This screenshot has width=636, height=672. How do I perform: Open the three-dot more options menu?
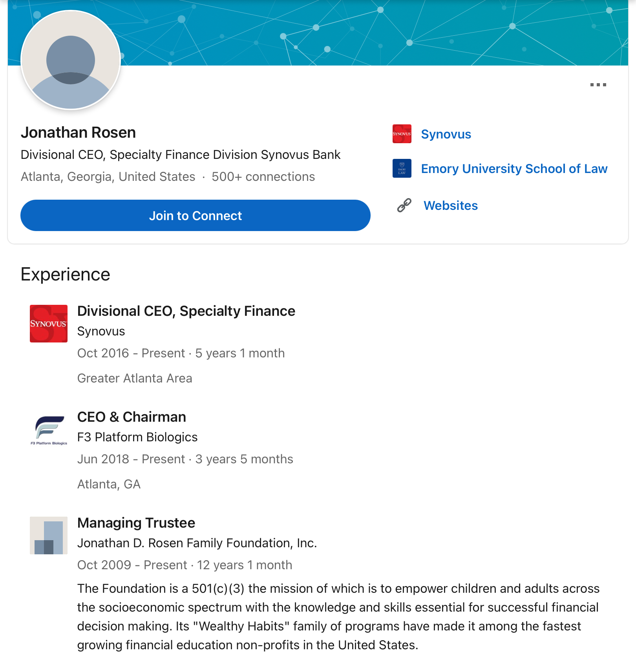598,85
